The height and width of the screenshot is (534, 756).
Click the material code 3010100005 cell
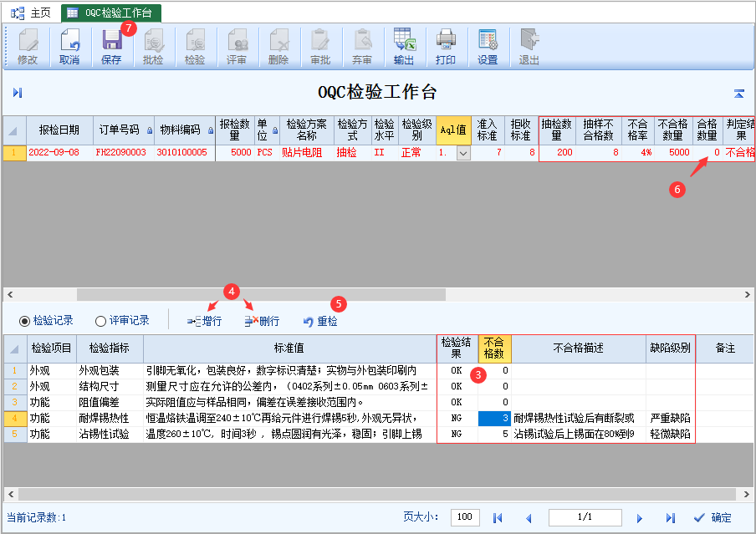click(x=185, y=153)
